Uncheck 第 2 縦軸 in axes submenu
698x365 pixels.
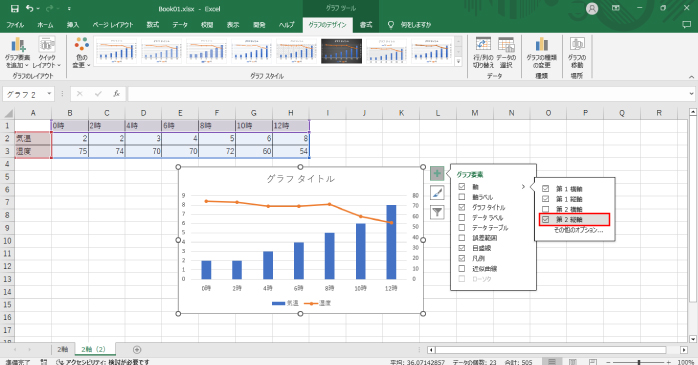pos(545,219)
